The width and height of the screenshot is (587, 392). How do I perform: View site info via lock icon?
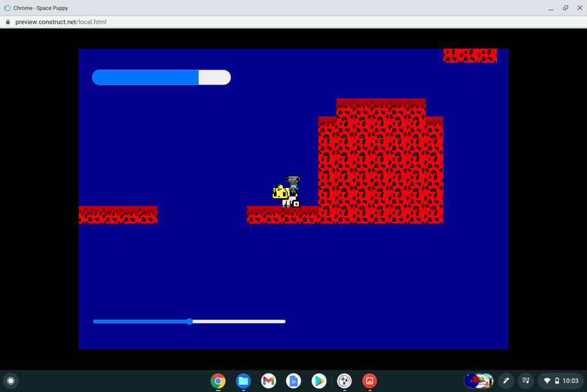coord(8,22)
